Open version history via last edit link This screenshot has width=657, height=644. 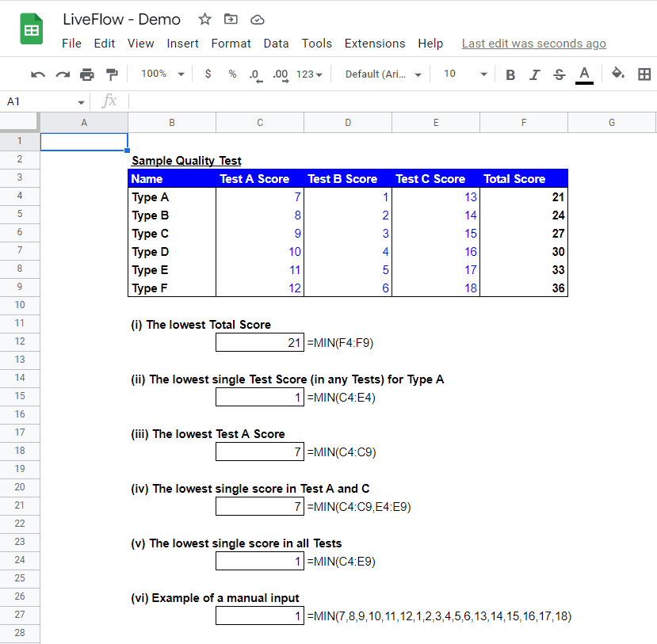point(533,44)
